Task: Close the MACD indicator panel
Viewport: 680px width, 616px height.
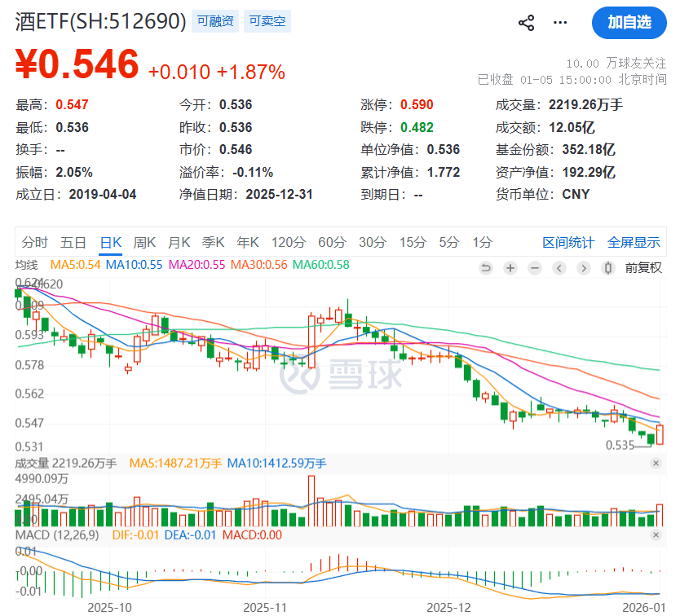Action: click(x=656, y=535)
